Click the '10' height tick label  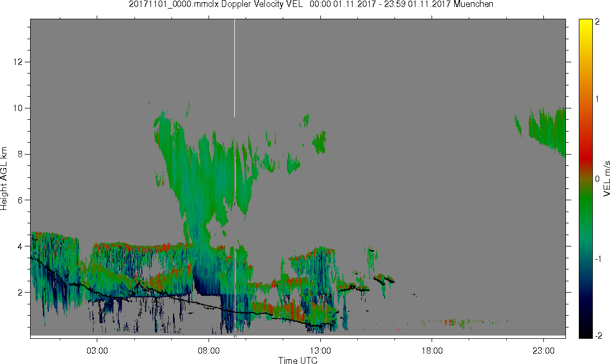pyautogui.click(x=18, y=108)
